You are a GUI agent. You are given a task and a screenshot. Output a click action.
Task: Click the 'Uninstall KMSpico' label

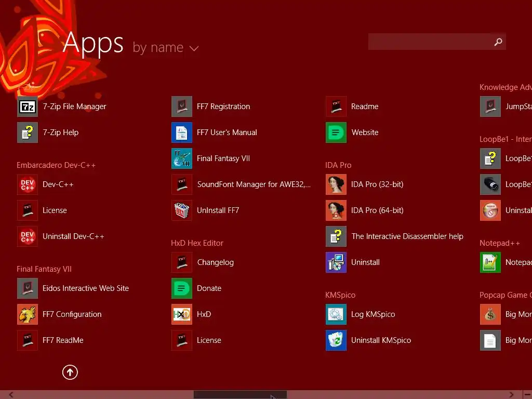tap(381, 340)
